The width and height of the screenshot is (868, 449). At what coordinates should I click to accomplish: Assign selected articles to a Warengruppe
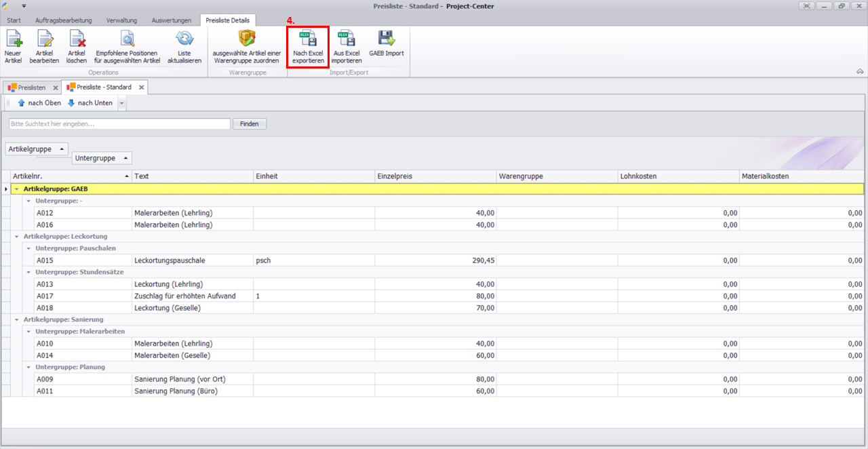click(246, 46)
